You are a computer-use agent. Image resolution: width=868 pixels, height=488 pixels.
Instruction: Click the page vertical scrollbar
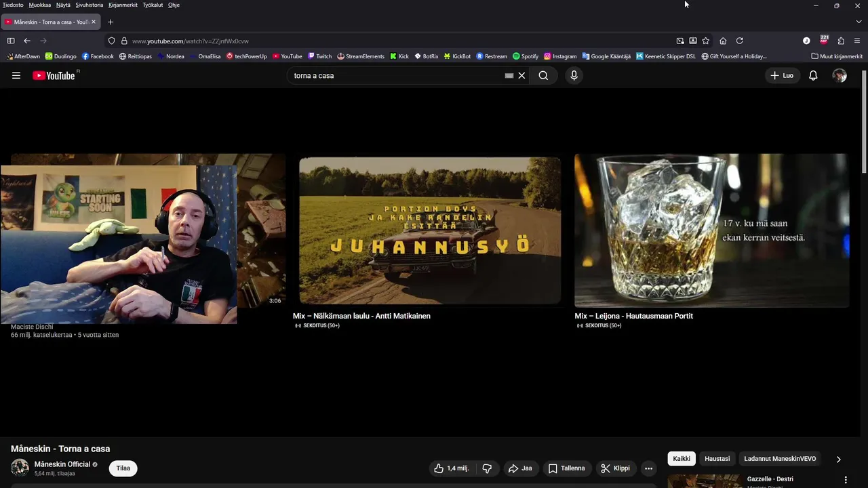pyautogui.click(x=863, y=122)
